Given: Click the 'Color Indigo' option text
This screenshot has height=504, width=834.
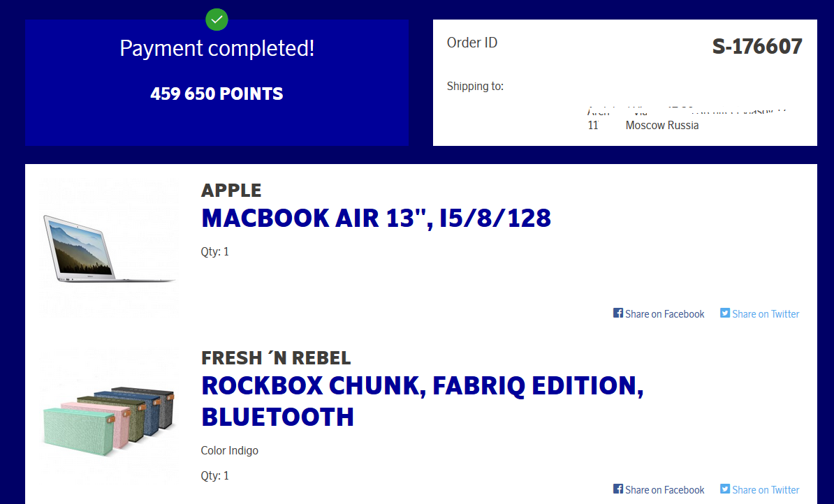Looking at the screenshot, I should click(x=229, y=450).
